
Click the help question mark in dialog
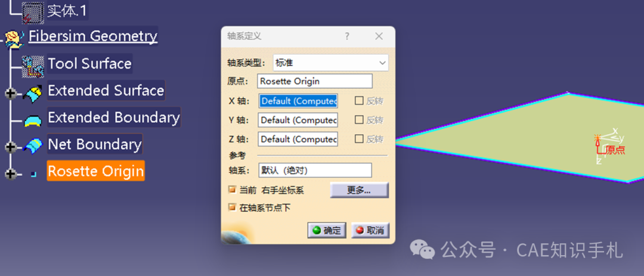coord(347,36)
